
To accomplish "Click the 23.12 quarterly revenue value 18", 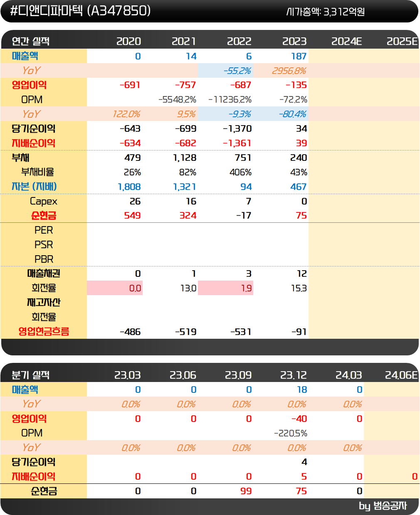I will (x=302, y=389).
